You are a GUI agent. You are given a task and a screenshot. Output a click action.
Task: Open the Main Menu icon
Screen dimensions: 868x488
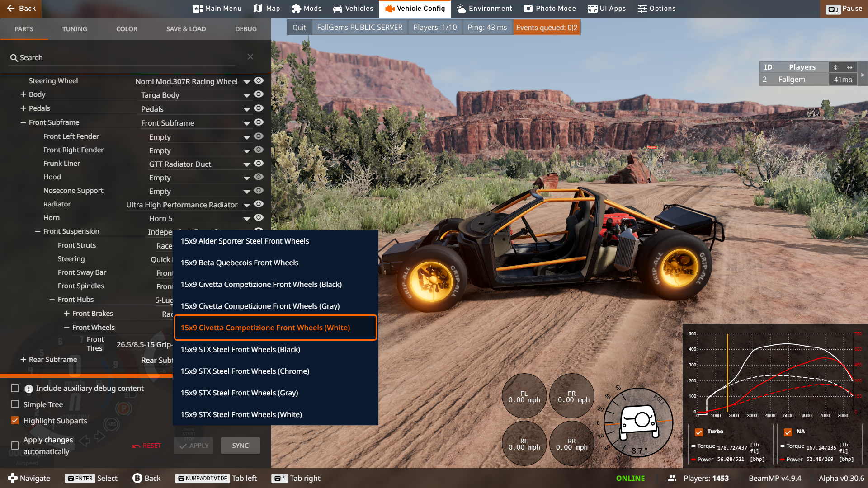pos(198,9)
